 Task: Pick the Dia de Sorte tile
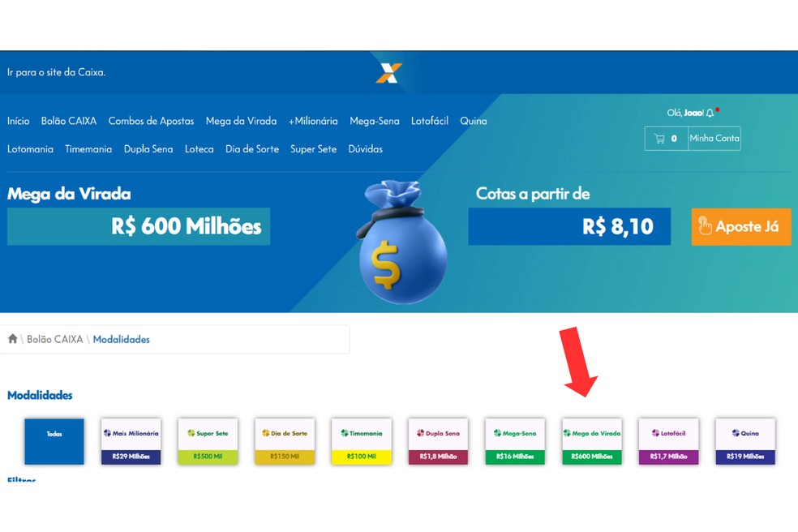(285, 441)
